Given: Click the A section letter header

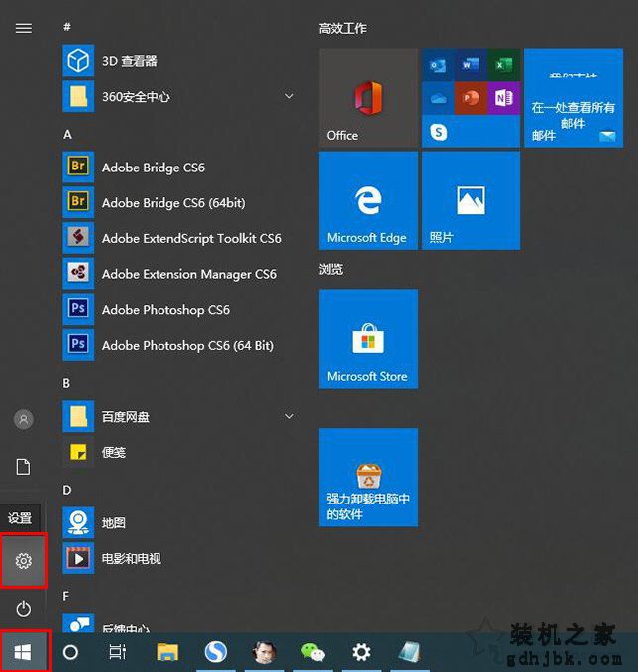Looking at the screenshot, I should coord(67,135).
